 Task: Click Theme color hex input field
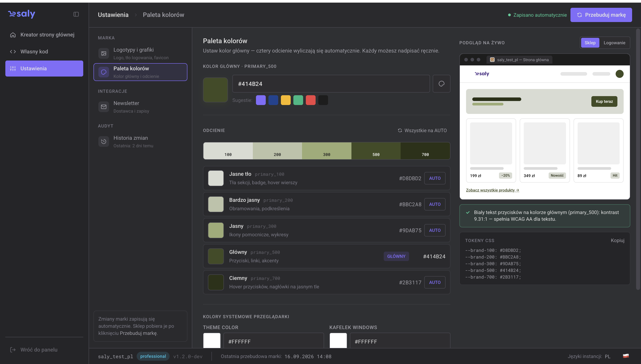pos(273,340)
